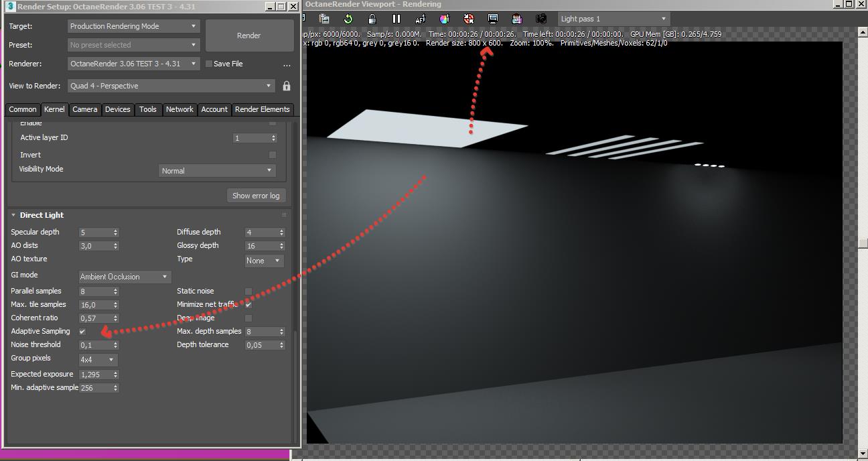Open the Light pass 1 dropdown

coord(613,19)
